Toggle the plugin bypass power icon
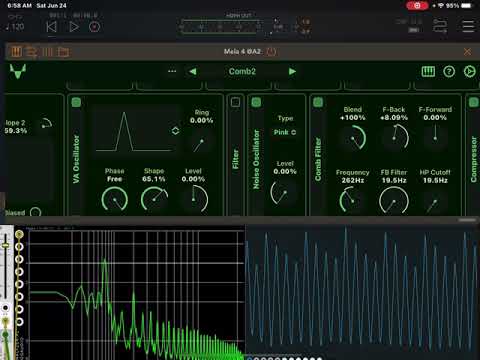The width and height of the screenshot is (480, 360). 271,52
